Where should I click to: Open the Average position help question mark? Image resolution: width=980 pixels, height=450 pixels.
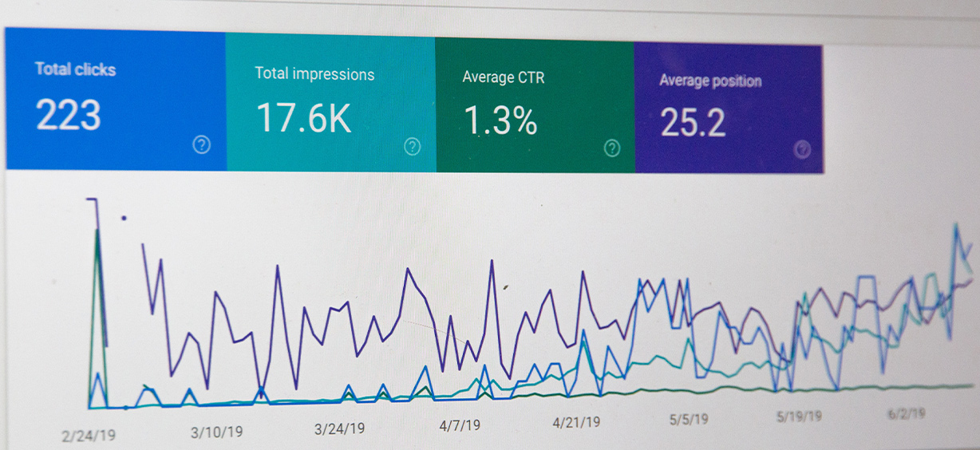pos(803,149)
